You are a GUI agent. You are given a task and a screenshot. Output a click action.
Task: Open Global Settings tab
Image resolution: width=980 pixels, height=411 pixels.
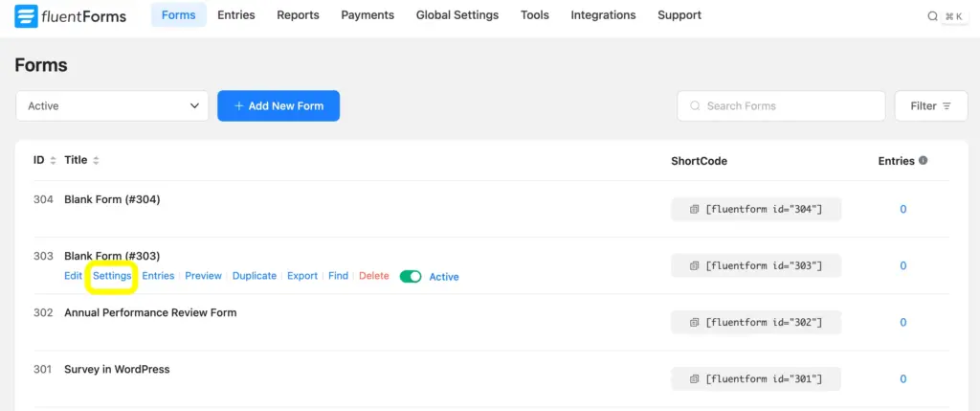457,15
